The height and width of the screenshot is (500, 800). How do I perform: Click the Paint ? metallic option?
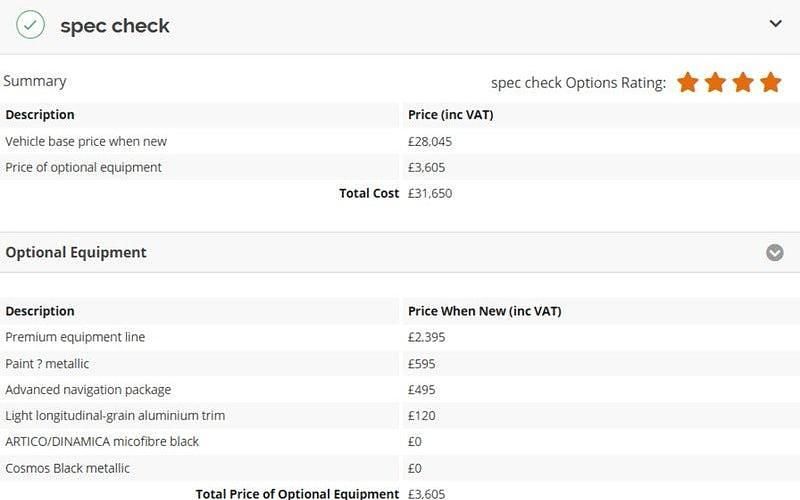(x=47, y=363)
